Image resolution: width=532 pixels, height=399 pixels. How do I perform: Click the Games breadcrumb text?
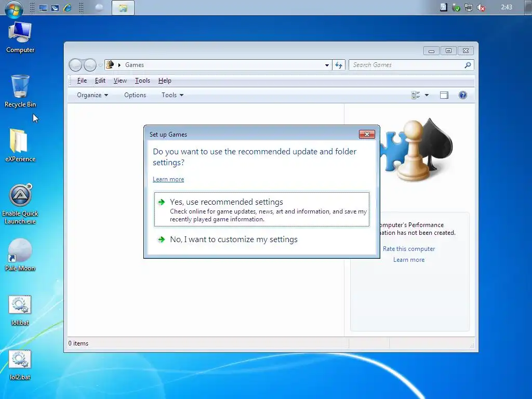click(x=135, y=65)
